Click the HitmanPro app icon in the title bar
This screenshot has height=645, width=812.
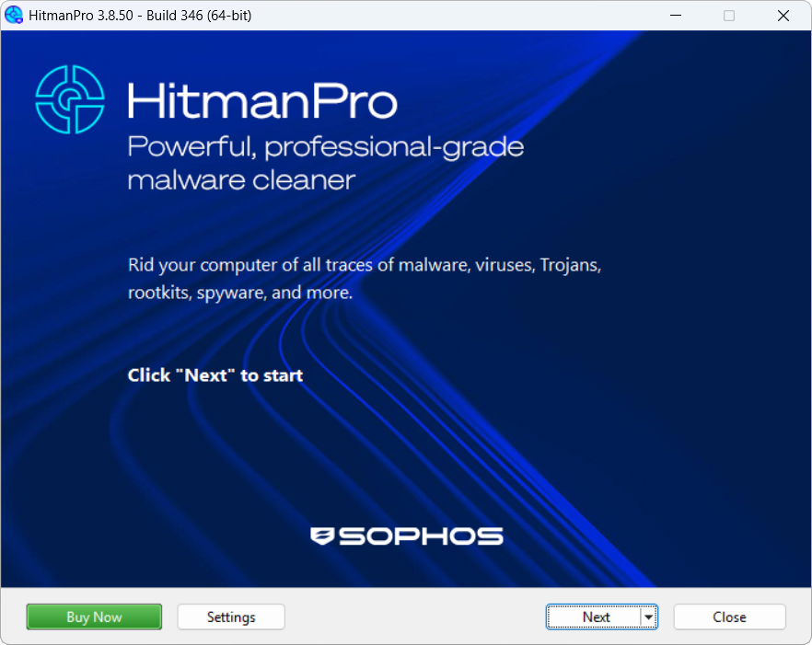14,15
